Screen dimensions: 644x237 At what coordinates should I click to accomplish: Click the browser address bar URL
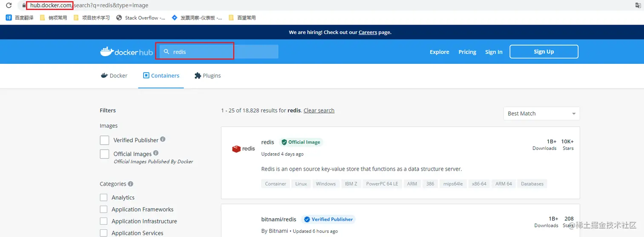tap(89, 6)
